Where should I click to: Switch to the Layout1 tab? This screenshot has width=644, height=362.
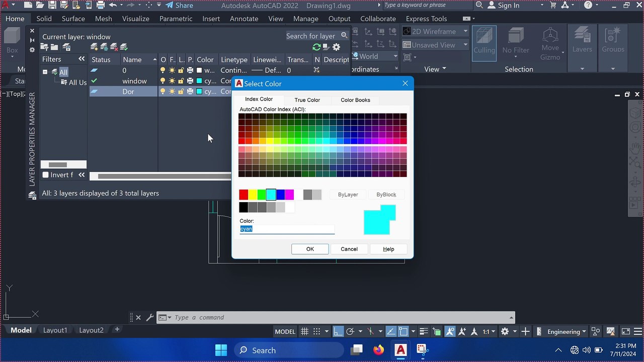click(55, 330)
